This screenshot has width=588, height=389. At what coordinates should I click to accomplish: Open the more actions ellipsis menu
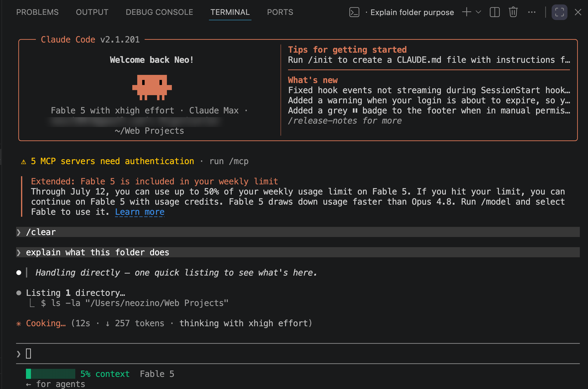click(x=532, y=12)
